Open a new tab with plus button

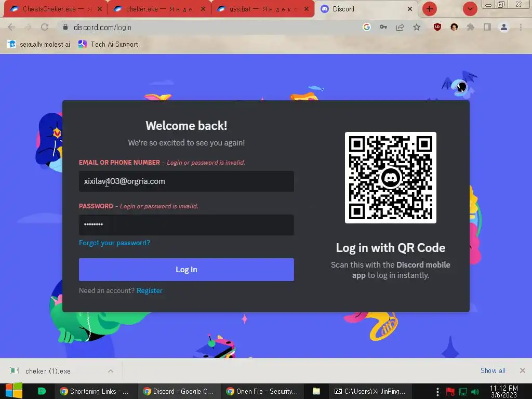430,9
